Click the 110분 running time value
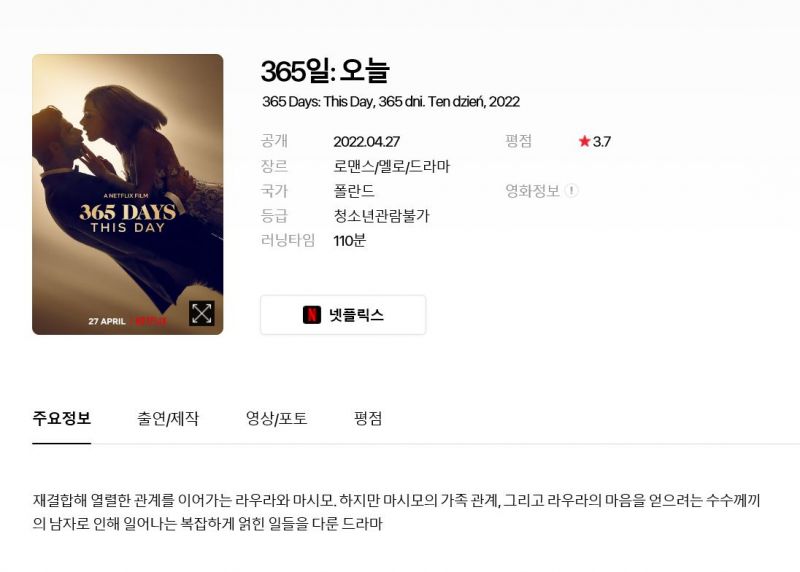 coord(349,240)
